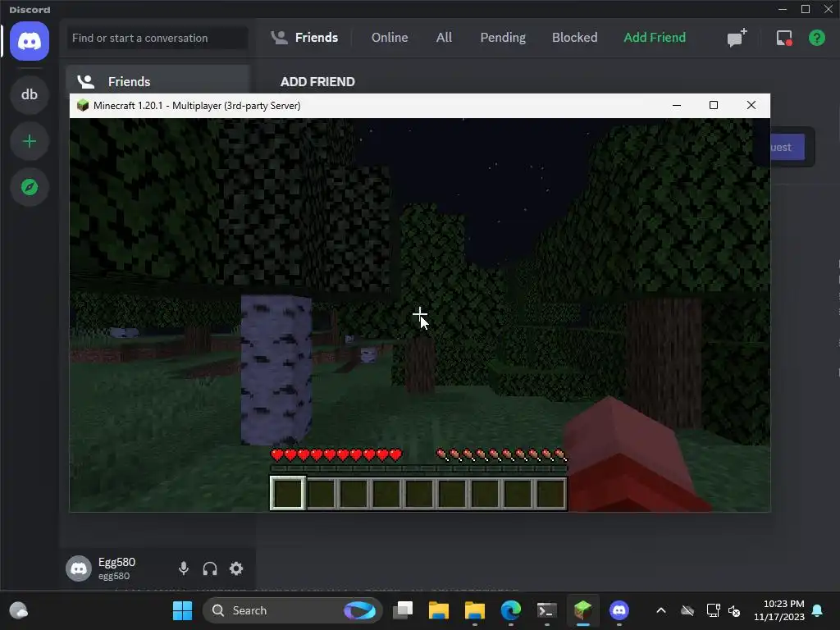The image size is (840, 630).
Task: Explore discoverable servers compass icon
Action: [x=30, y=187]
